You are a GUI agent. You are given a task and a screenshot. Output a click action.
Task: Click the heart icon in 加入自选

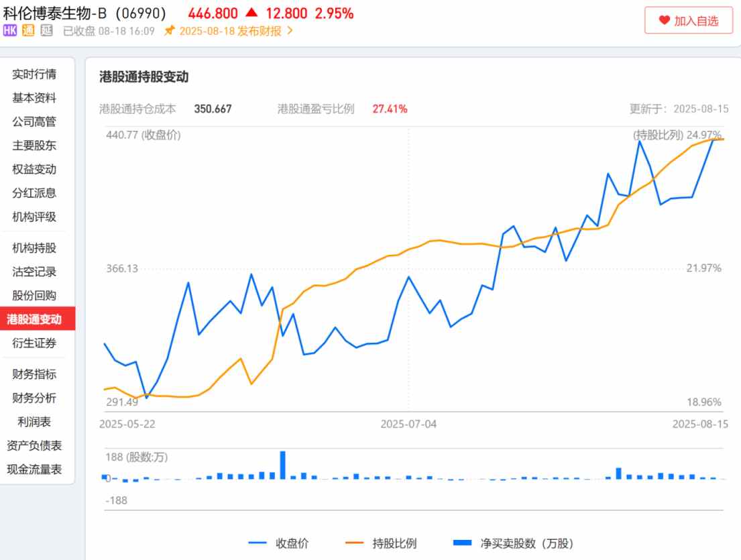664,21
